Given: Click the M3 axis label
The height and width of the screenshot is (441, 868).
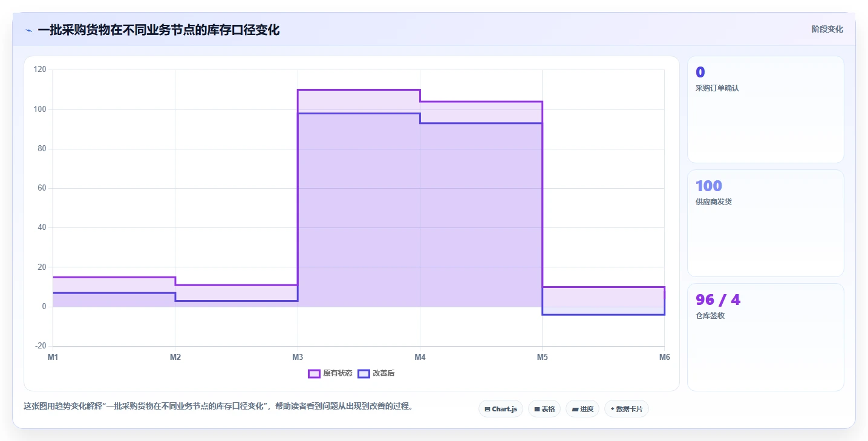Looking at the screenshot, I should coord(298,357).
